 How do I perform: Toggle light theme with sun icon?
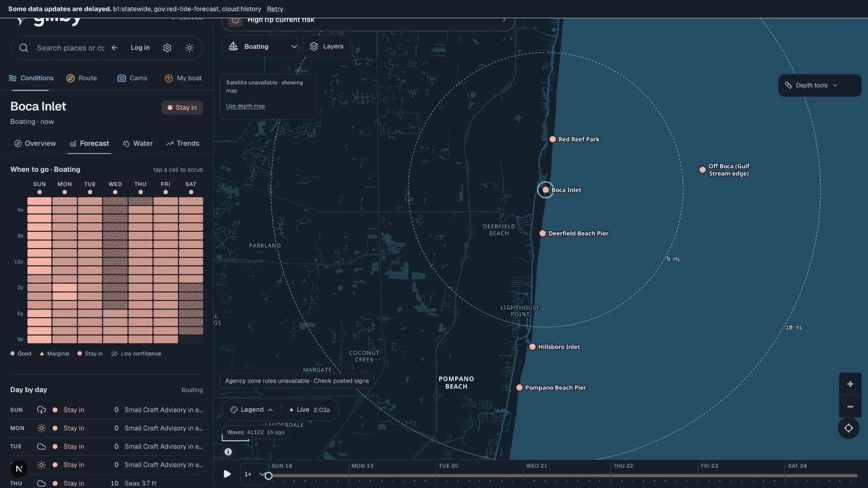coord(190,48)
